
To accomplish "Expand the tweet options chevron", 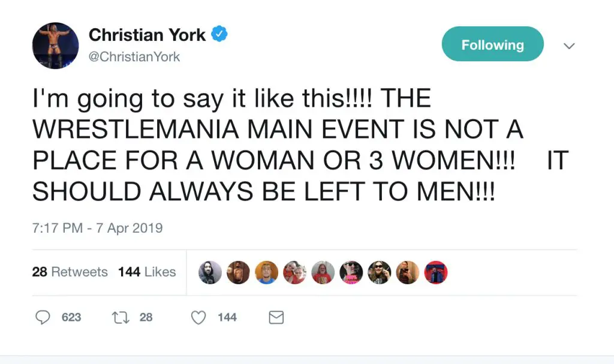I will coord(570,46).
